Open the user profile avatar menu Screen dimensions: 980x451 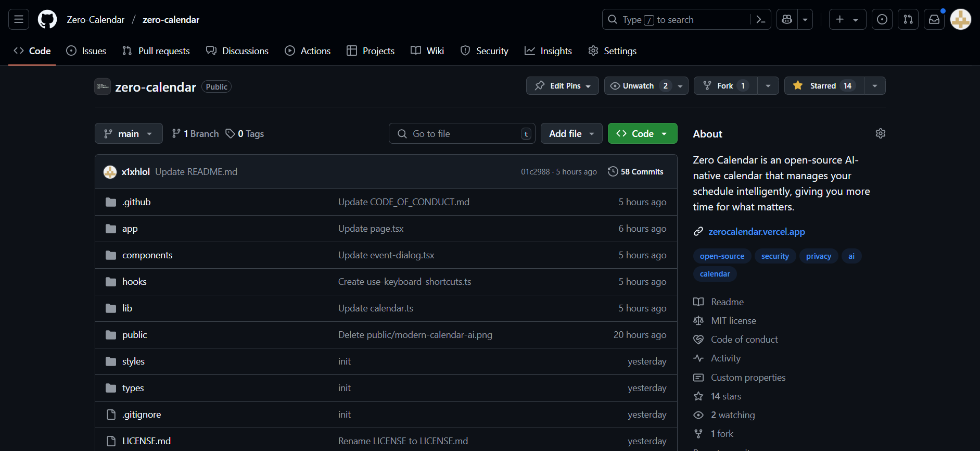pos(961,19)
